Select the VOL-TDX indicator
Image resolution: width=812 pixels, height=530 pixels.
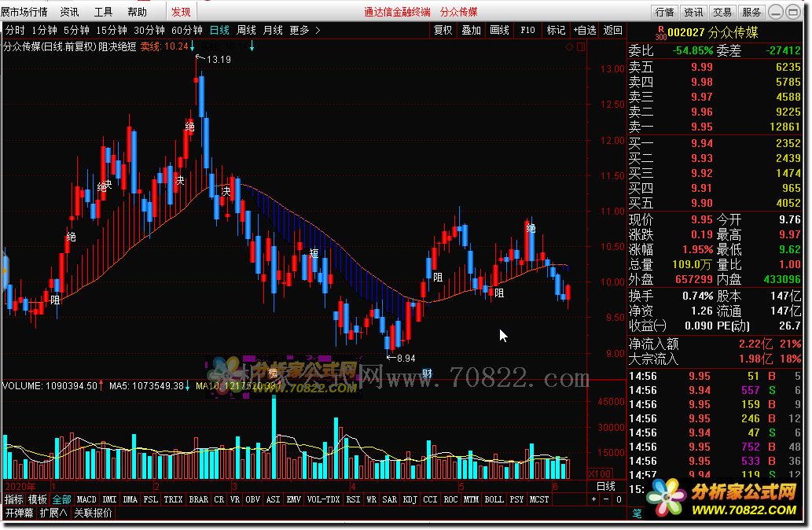click(324, 499)
